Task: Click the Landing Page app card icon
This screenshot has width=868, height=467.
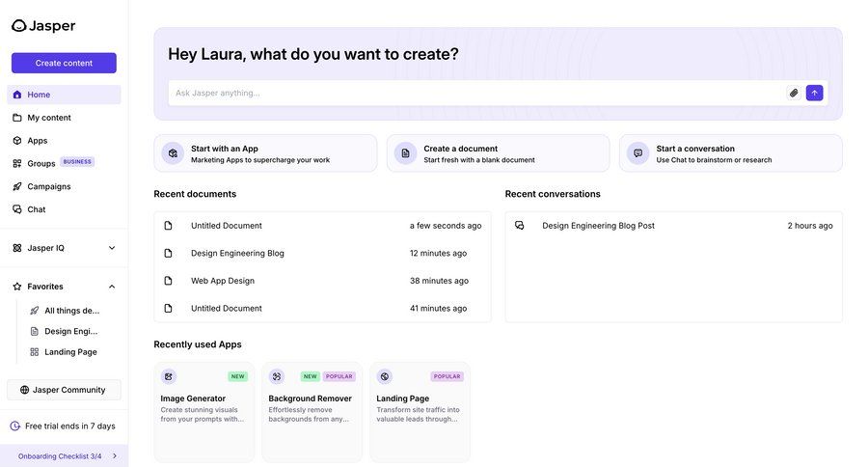Action: (x=384, y=376)
